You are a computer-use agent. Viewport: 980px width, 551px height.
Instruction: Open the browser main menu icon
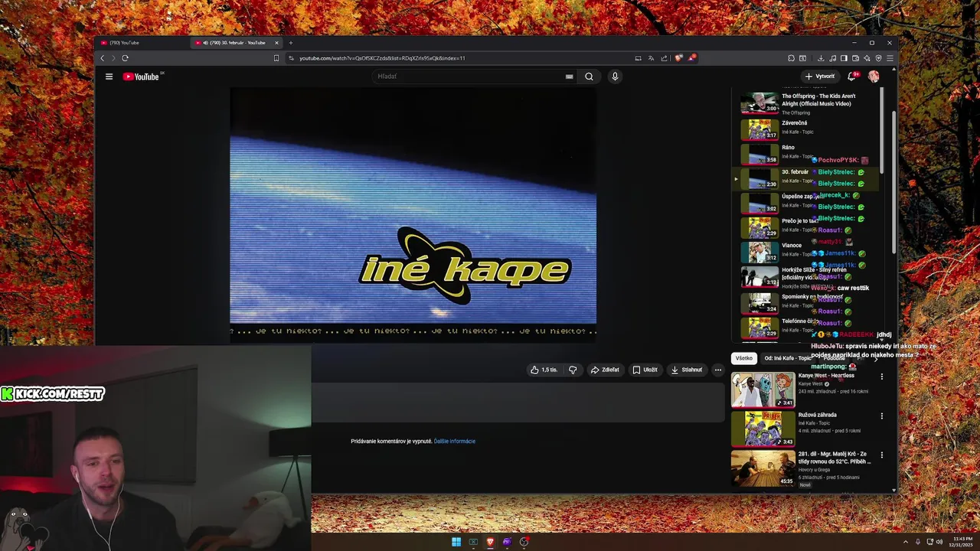890,58
